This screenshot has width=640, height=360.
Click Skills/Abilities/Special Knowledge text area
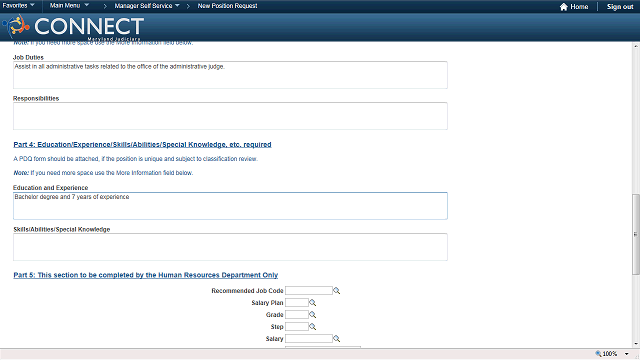coord(230,247)
